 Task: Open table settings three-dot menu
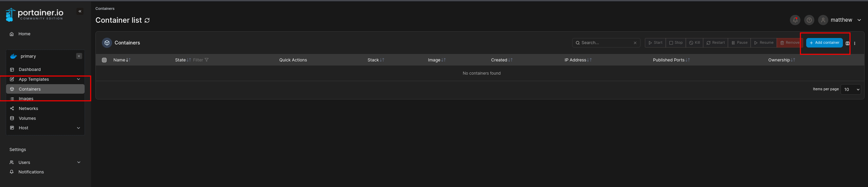(855, 43)
